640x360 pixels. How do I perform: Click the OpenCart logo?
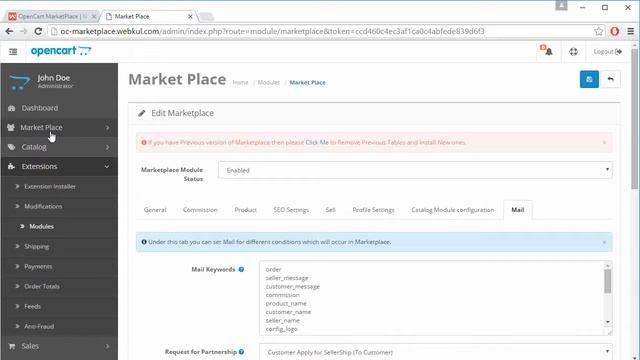coord(61,51)
